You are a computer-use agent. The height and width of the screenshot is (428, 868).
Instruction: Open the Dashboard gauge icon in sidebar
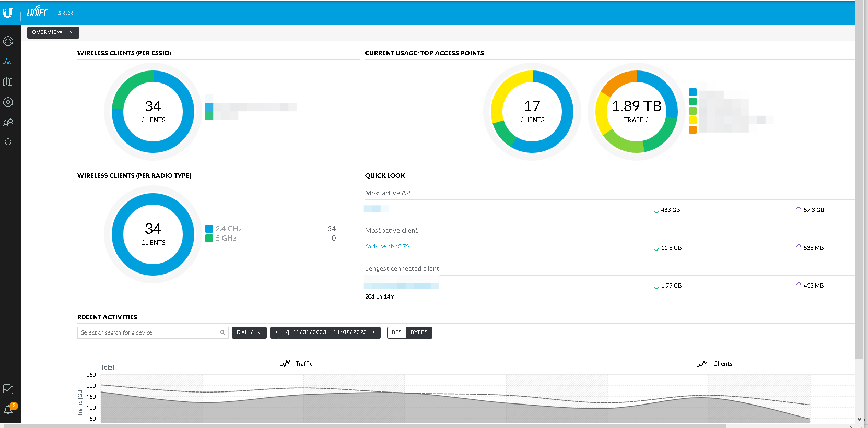tap(8, 41)
